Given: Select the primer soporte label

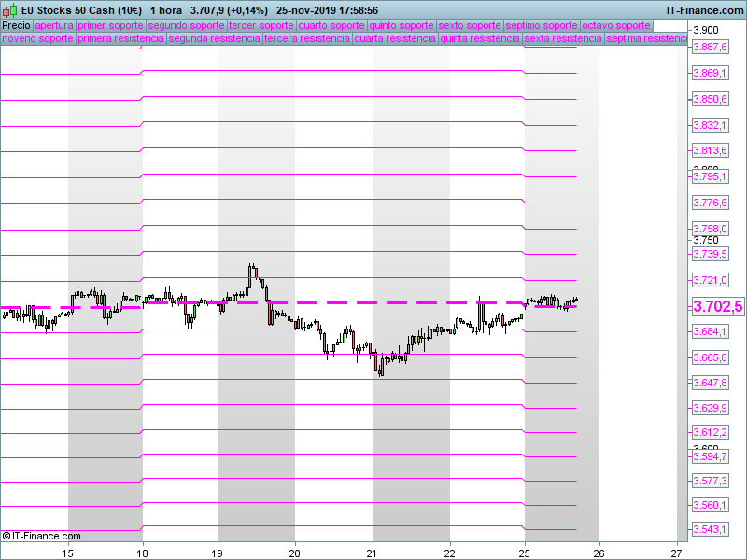Looking at the screenshot, I should click(x=110, y=25).
